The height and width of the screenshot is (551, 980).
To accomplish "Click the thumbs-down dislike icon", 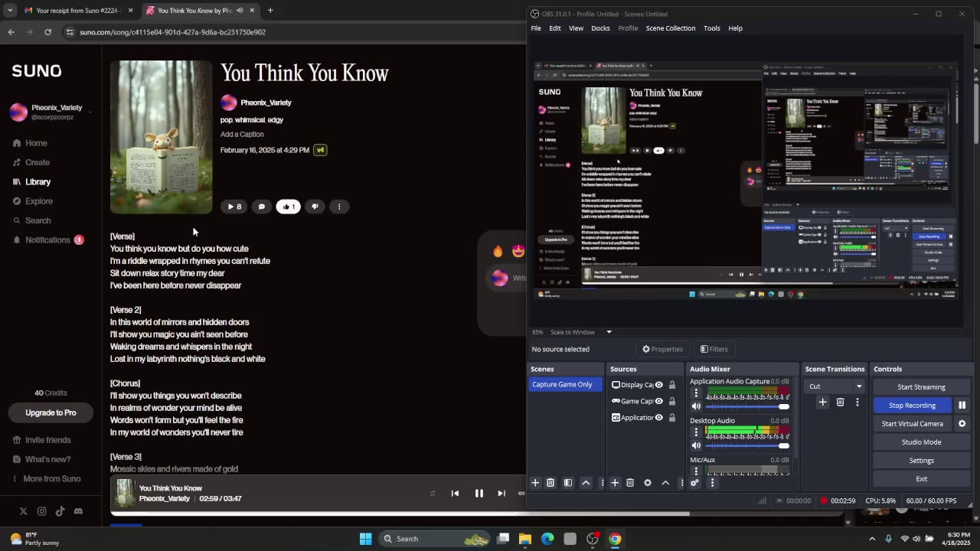I will click(x=315, y=207).
